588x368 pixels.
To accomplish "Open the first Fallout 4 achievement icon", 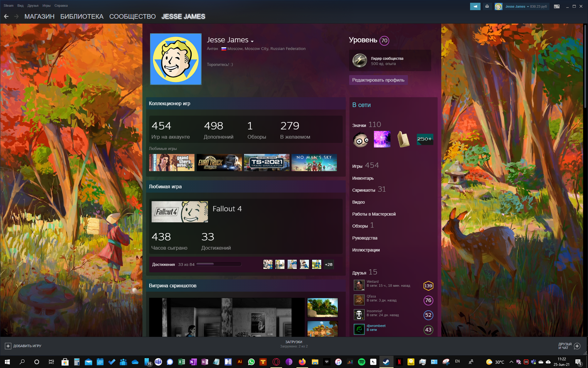I will coord(268,264).
